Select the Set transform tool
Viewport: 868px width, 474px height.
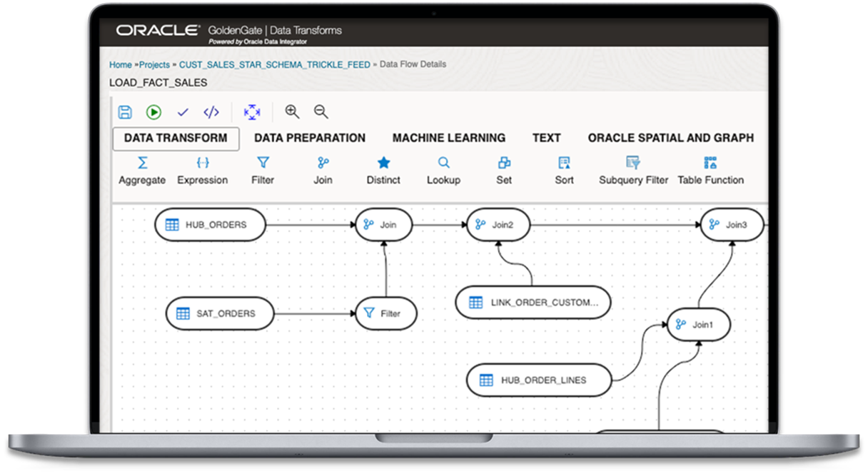503,170
